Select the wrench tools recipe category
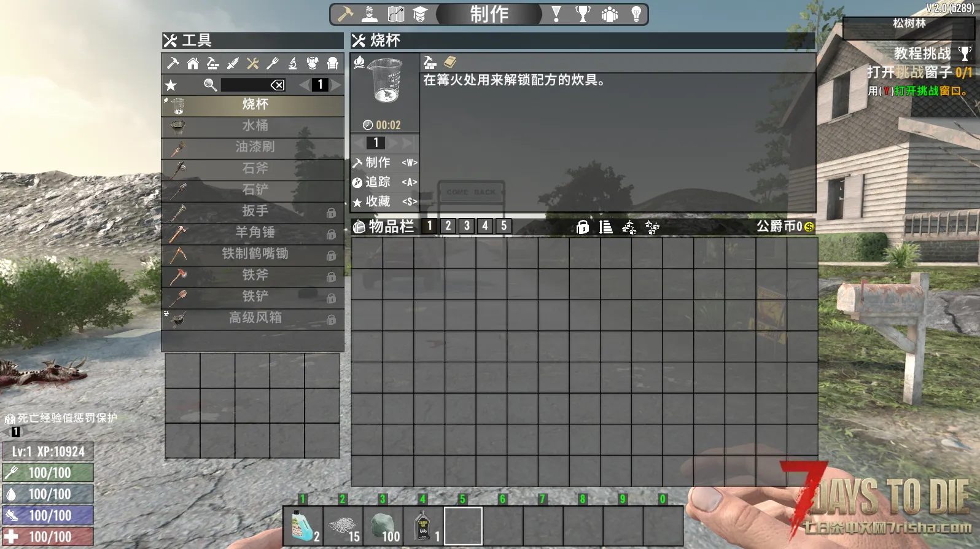Image resolution: width=980 pixels, height=549 pixels. [252, 63]
